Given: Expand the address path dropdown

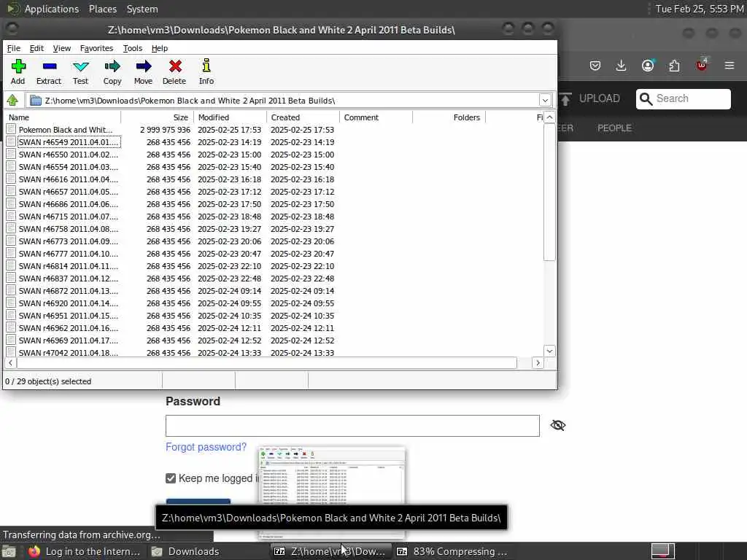Looking at the screenshot, I should point(545,101).
